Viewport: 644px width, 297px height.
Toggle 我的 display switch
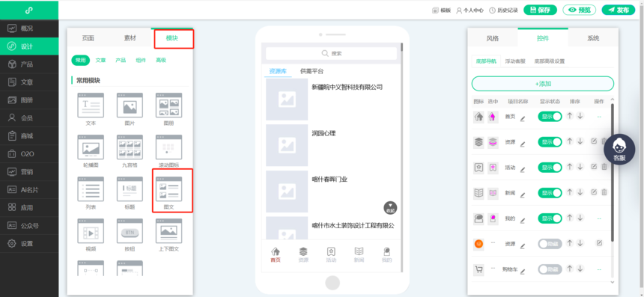[550, 218]
